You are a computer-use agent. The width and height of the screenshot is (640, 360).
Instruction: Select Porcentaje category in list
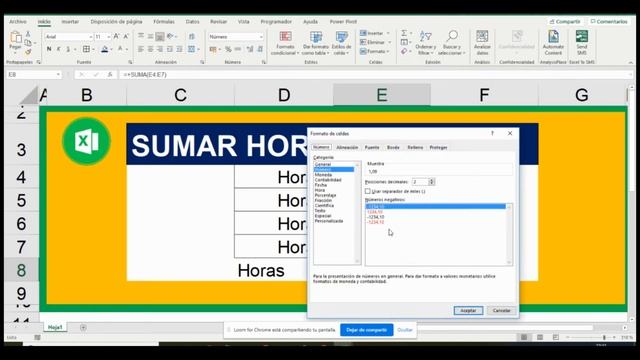pos(325,195)
